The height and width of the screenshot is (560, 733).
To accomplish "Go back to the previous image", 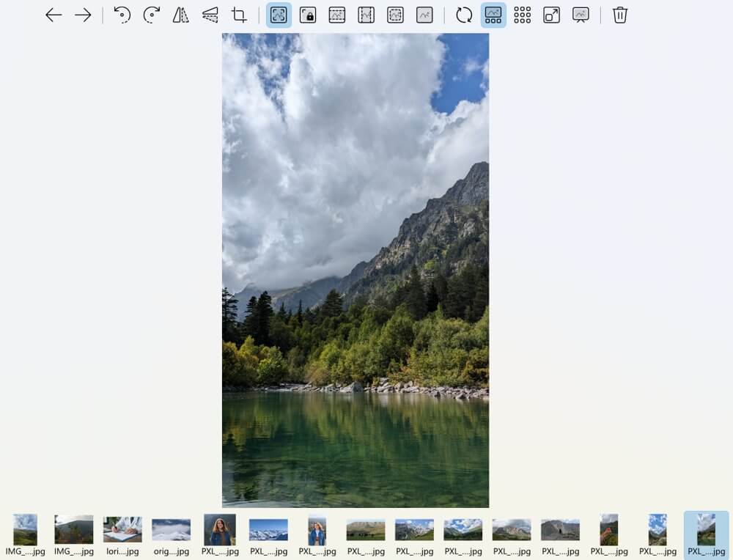I will [54, 15].
